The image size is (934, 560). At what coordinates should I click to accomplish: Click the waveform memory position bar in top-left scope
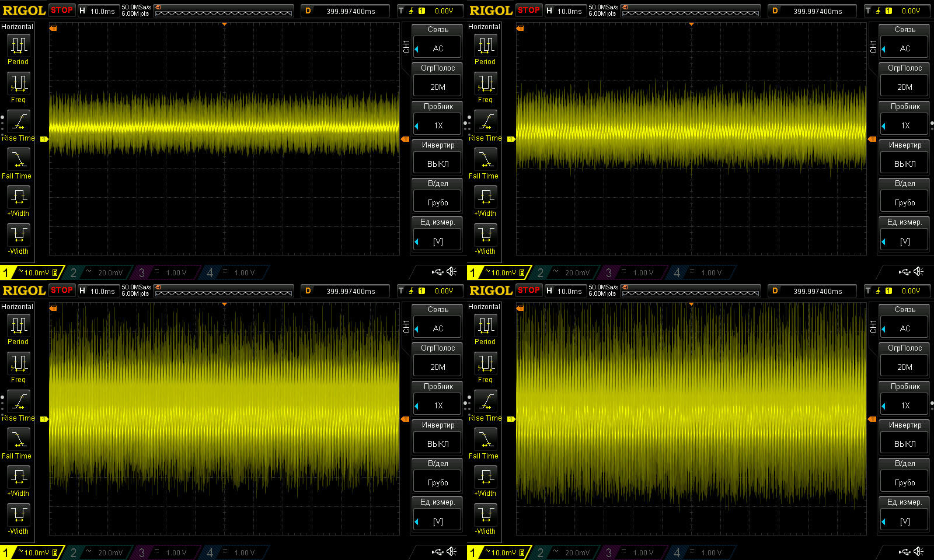224,11
